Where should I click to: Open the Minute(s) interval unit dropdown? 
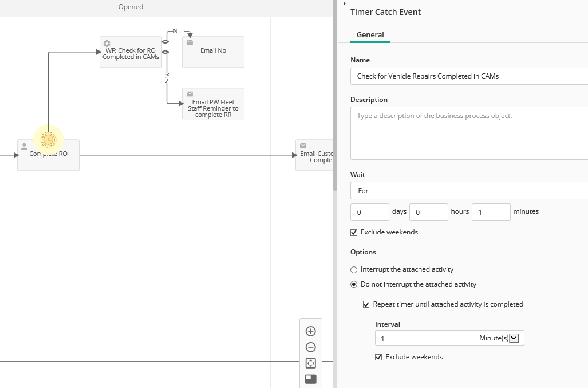(x=513, y=338)
